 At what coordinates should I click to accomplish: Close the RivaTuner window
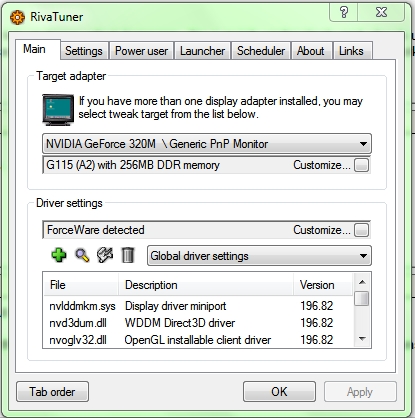tap(381, 12)
